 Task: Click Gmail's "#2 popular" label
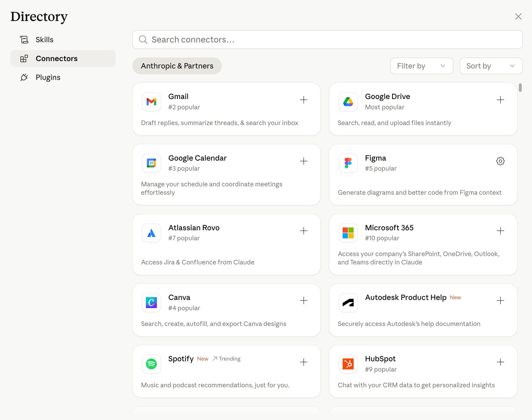click(x=184, y=107)
